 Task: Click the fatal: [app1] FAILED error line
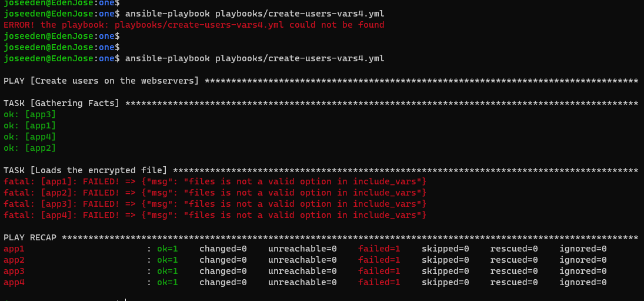215,181
